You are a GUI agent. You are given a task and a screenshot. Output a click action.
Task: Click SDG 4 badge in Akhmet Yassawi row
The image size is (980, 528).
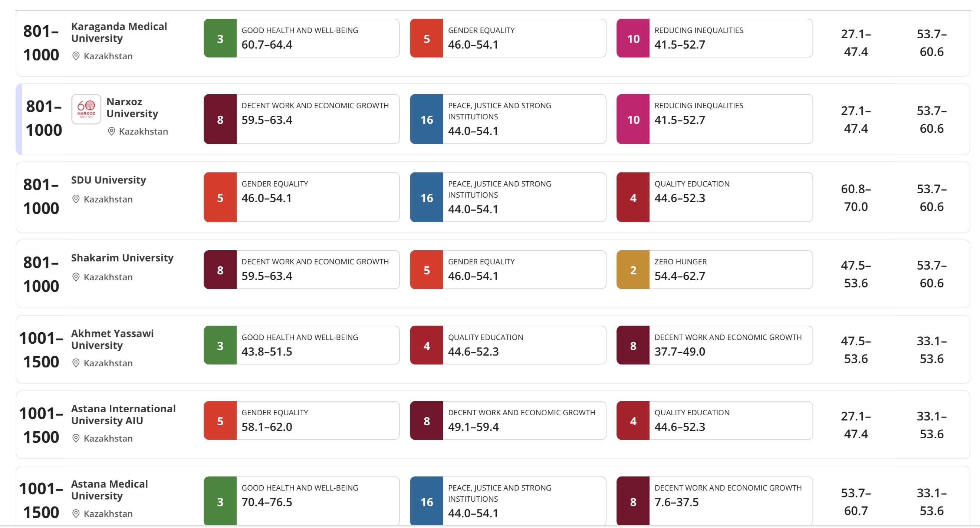pyautogui.click(x=427, y=346)
